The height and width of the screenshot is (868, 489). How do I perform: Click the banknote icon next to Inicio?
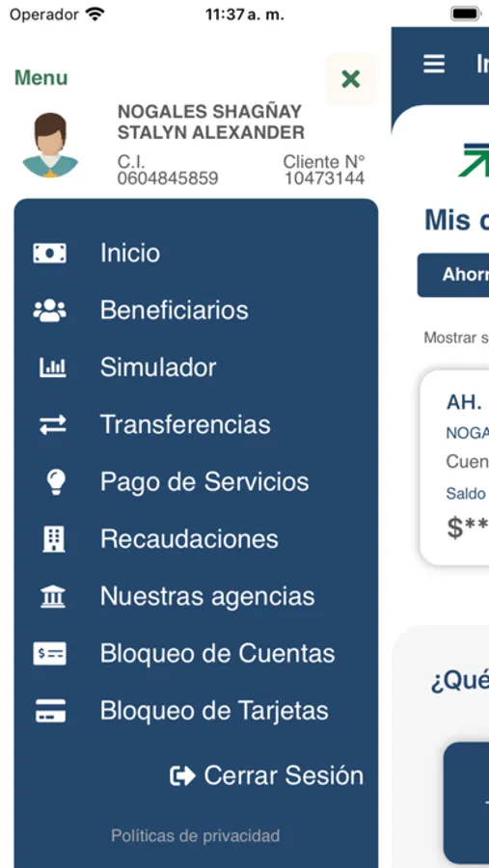(50, 253)
